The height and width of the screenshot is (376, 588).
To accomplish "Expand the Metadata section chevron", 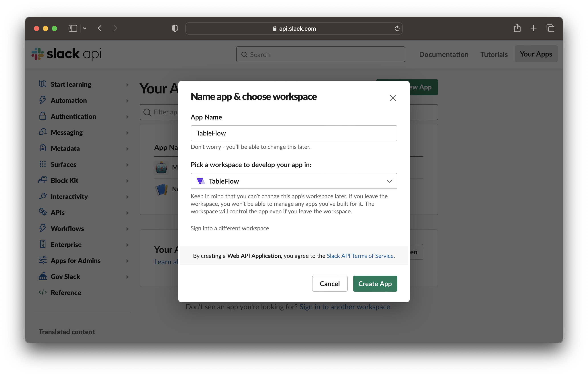I will pos(127,148).
